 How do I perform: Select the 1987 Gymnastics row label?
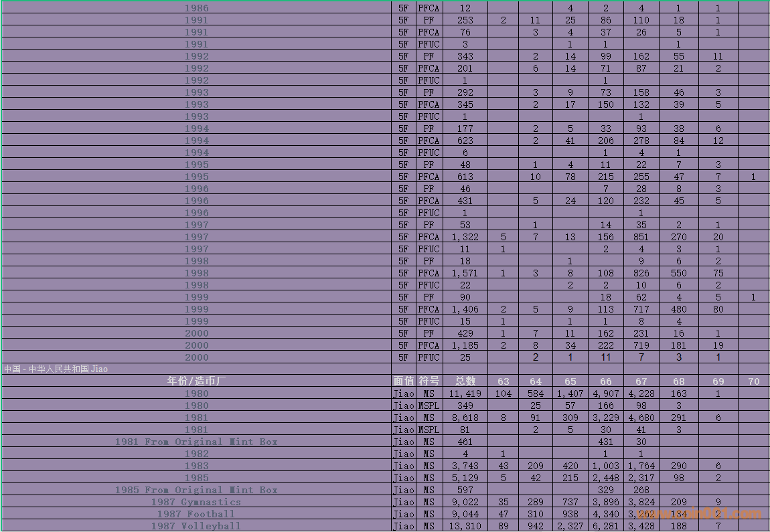coord(196,502)
